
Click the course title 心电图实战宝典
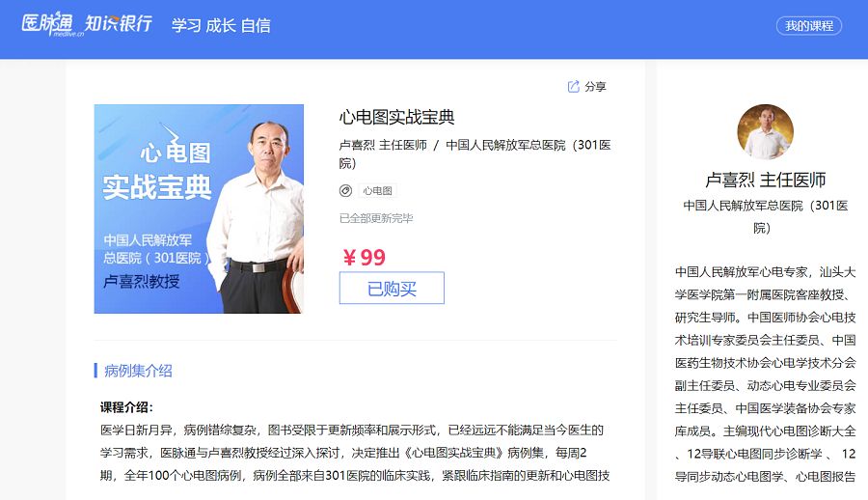coord(396,117)
